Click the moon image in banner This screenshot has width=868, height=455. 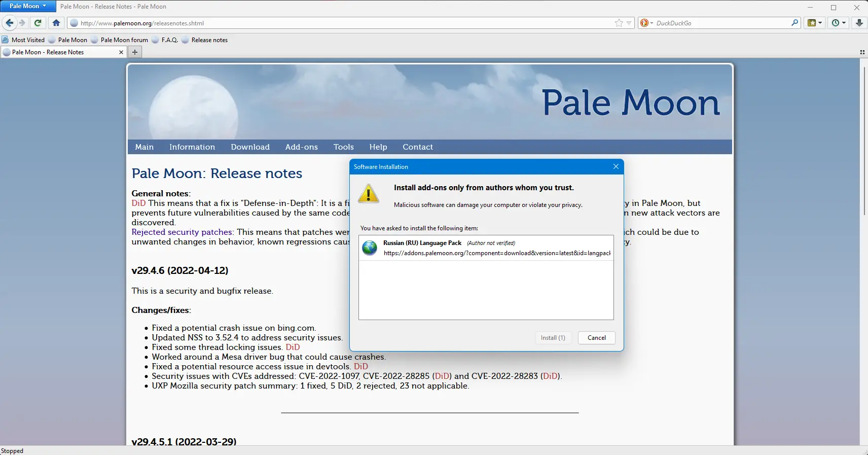(194, 107)
